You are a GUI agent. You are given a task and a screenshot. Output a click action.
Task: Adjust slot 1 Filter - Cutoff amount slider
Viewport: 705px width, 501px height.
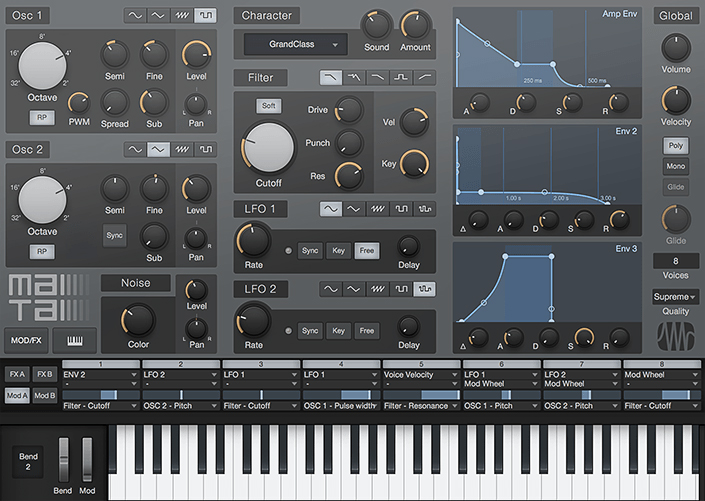pos(101,395)
